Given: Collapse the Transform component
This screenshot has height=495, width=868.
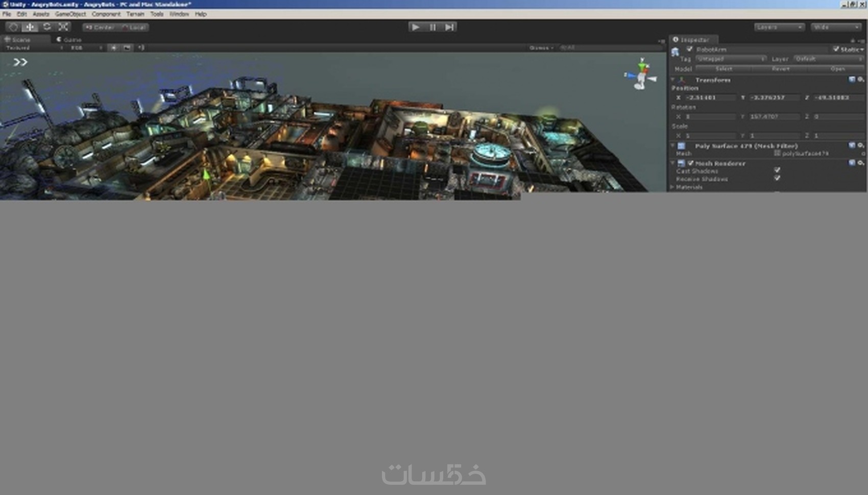Looking at the screenshot, I should coord(673,80).
